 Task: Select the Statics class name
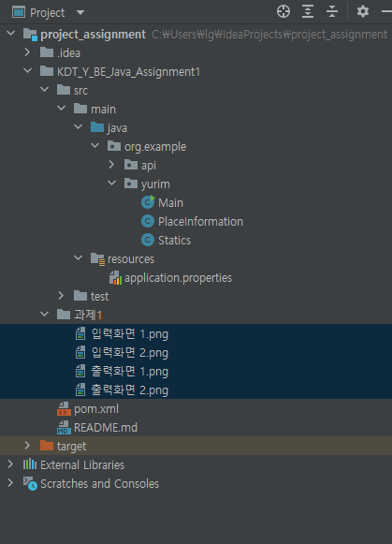pos(174,240)
